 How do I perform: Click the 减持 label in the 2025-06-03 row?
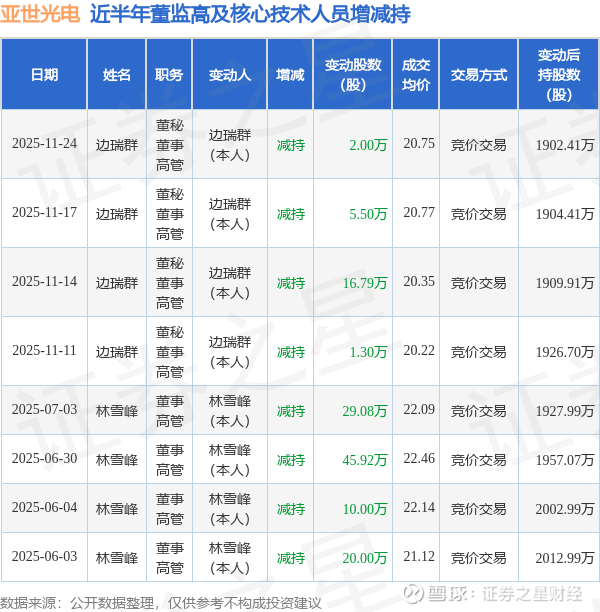tap(291, 558)
